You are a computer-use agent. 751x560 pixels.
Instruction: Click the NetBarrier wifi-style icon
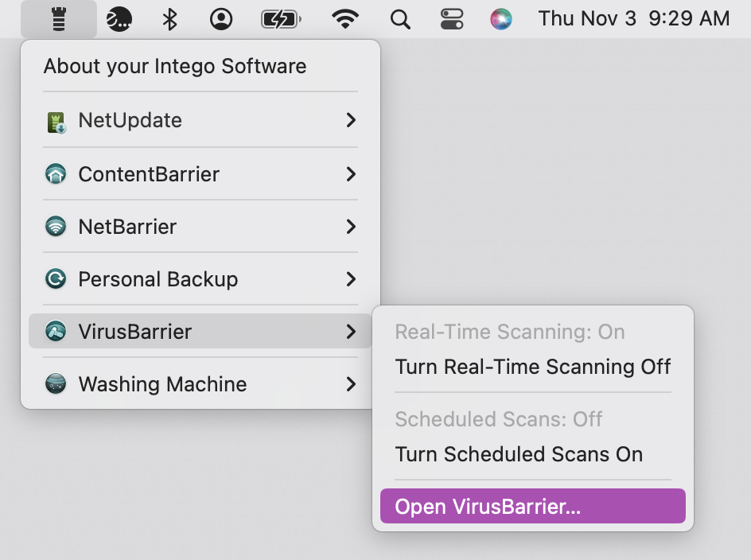pyautogui.click(x=56, y=226)
